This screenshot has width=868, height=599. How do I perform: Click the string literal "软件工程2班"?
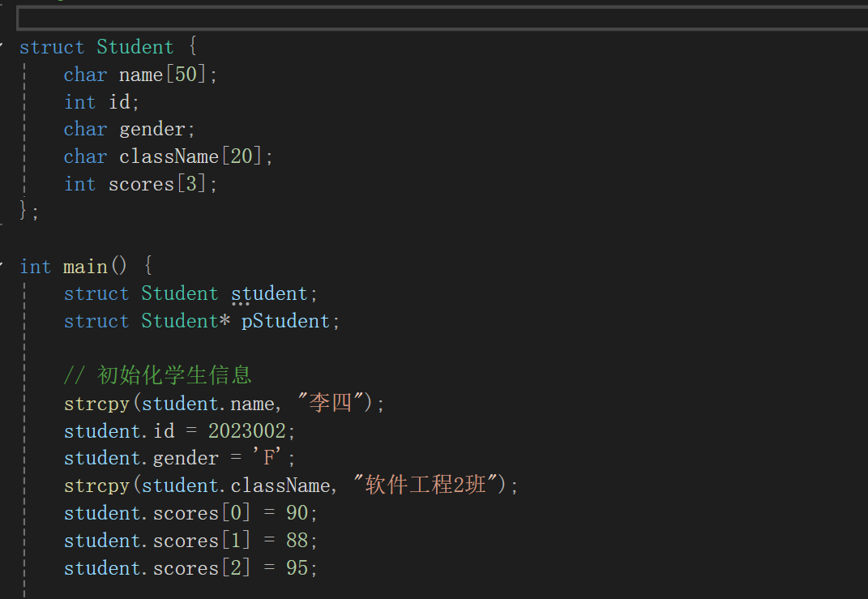tap(425, 485)
